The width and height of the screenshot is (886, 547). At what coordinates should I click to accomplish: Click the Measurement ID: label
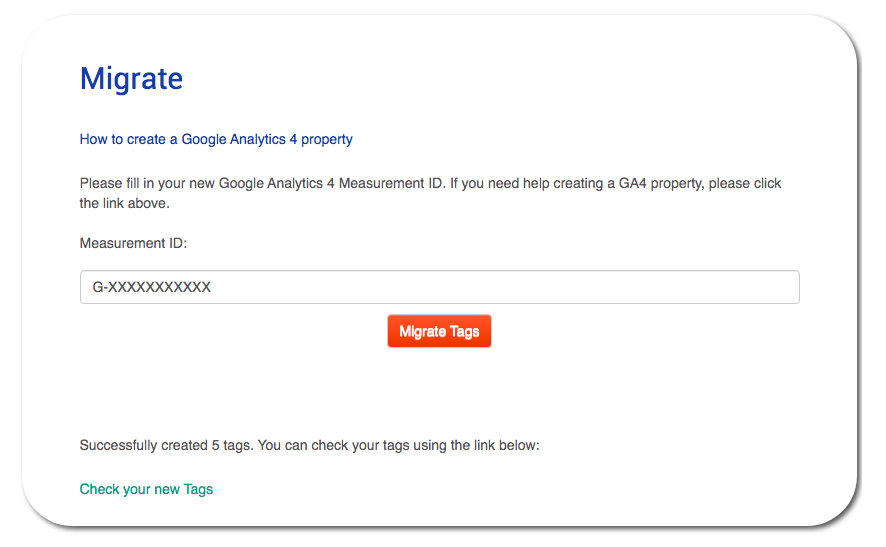133,244
